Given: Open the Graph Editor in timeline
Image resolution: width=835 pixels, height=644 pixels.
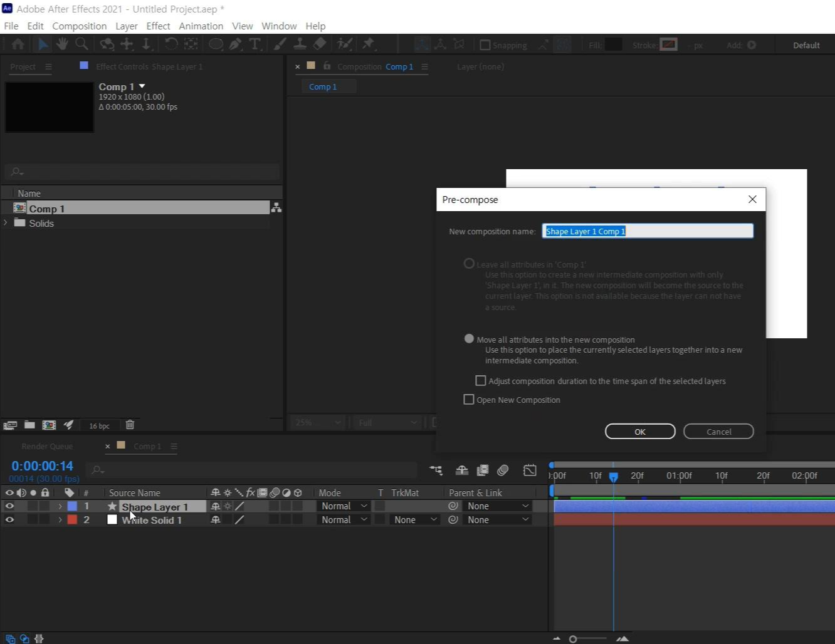Looking at the screenshot, I should click(x=530, y=470).
